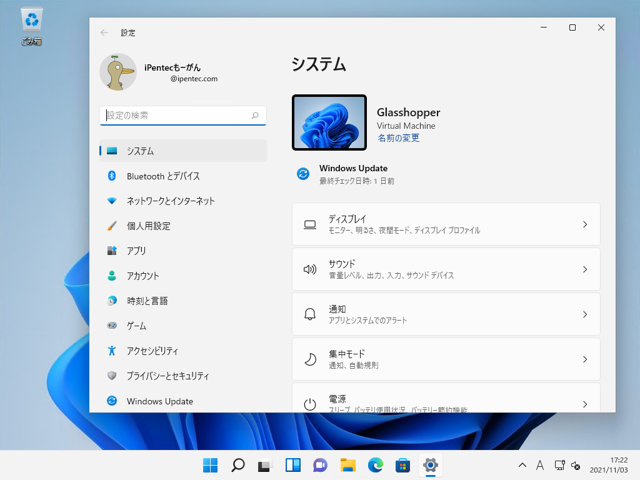Image resolution: width=640 pixels, height=480 pixels.
Task: Open the 集中モード settings card
Action: 446,359
